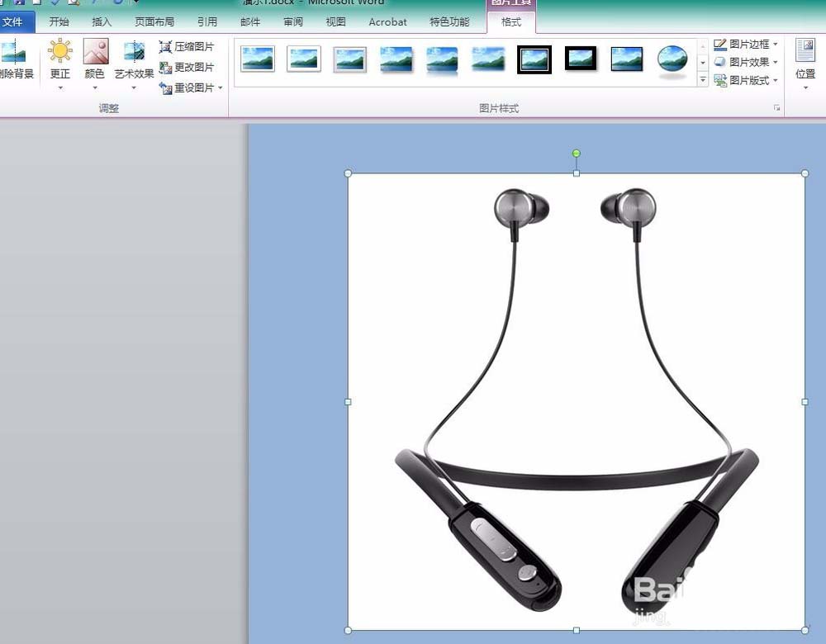This screenshot has height=644, width=826.
Task: Click 重设图片 reset picture
Action: pyautogui.click(x=187, y=88)
